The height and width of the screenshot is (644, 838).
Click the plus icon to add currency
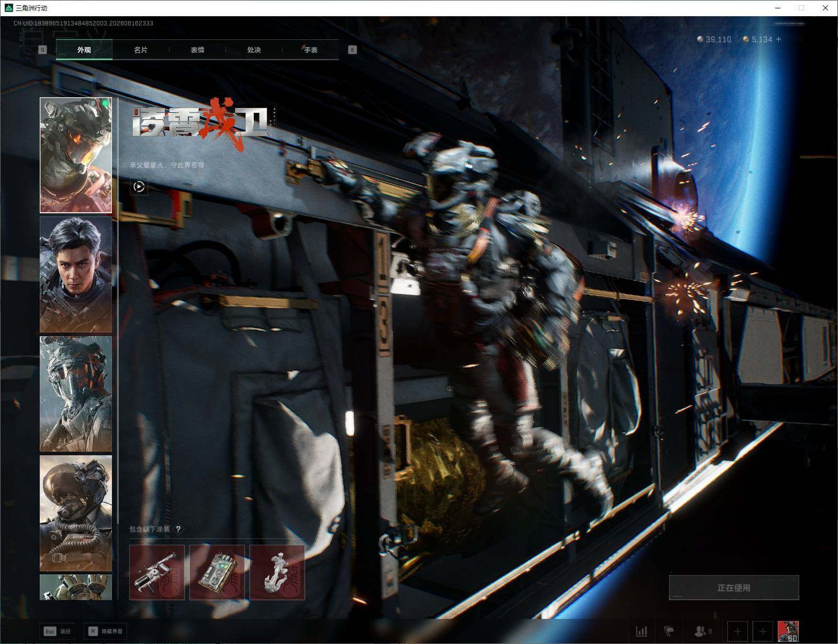779,39
